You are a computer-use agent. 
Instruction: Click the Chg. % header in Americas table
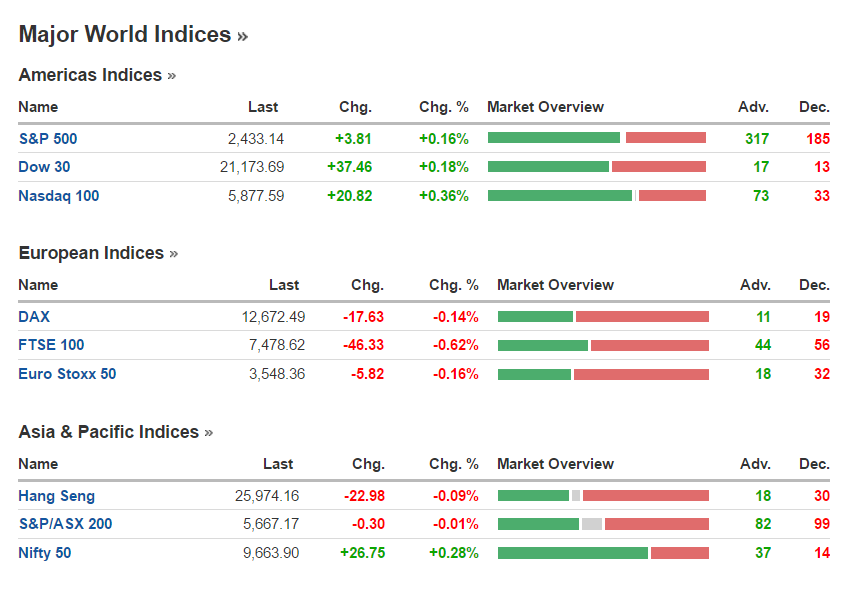point(443,107)
